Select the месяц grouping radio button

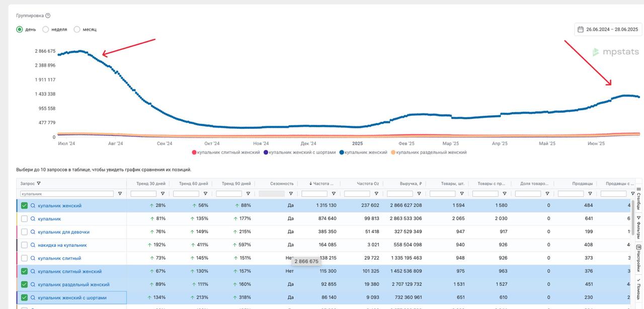pyautogui.click(x=77, y=29)
